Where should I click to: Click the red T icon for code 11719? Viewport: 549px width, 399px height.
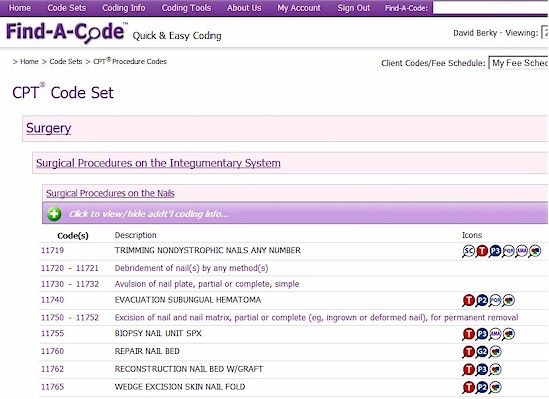(x=482, y=251)
